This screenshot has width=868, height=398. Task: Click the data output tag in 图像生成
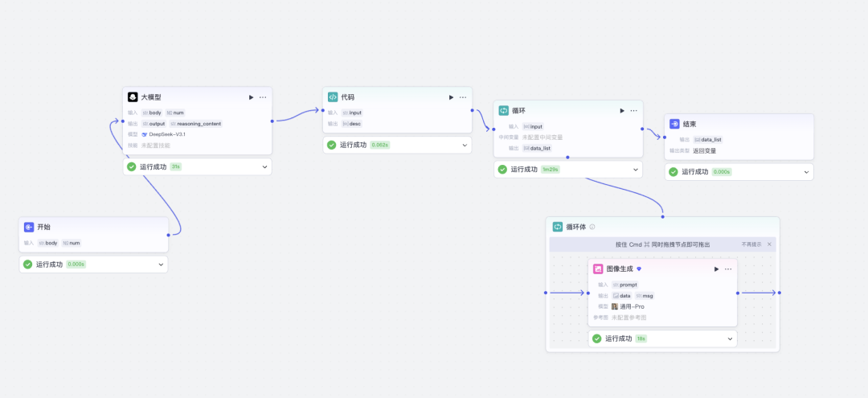621,296
